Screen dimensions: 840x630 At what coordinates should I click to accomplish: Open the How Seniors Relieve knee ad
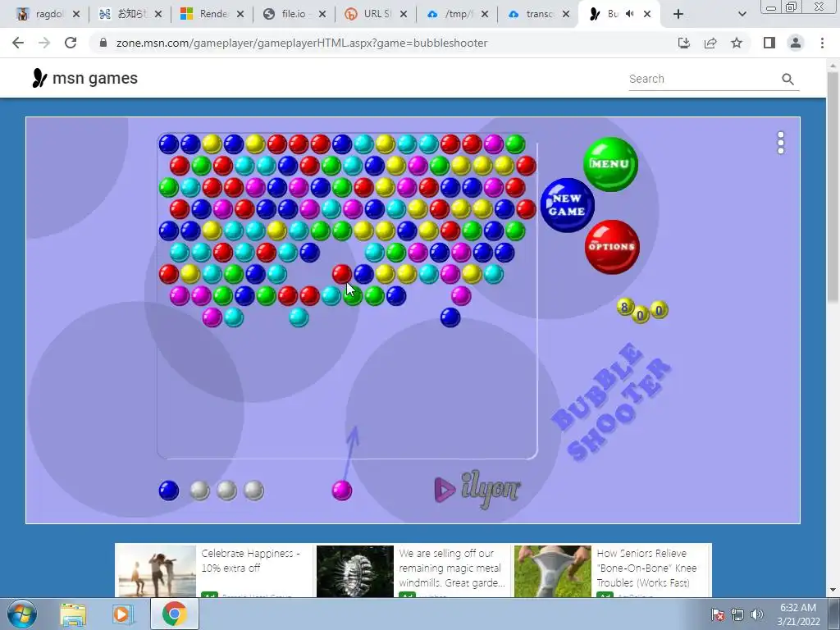click(612, 570)
